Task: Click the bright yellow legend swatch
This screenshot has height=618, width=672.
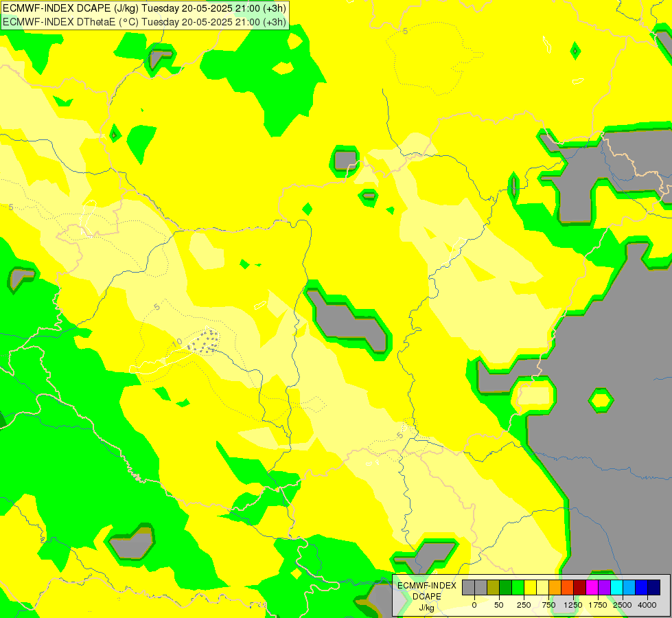Action: [530, 588]
